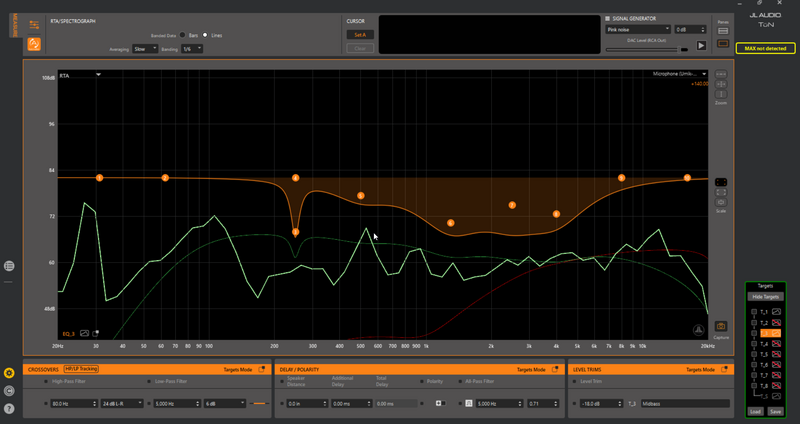
Task: Open the RTA view dropdown arrow
Action: pos(98,74)
